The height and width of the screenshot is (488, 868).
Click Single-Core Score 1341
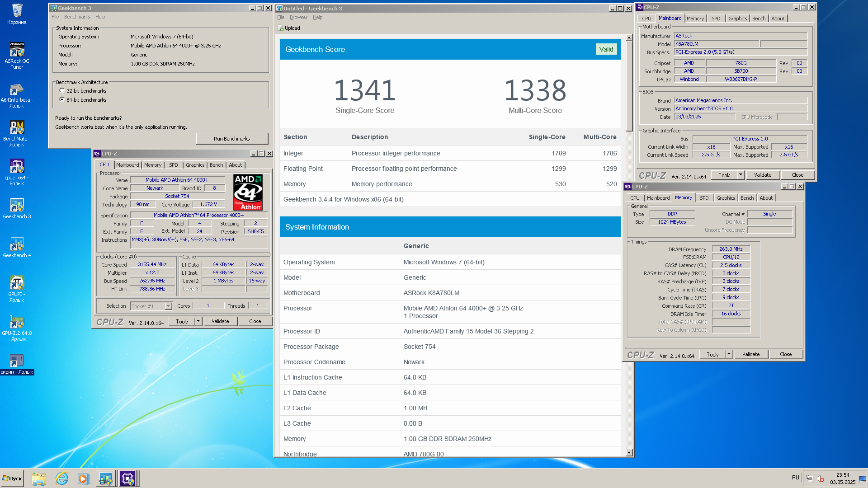(365, 90)
